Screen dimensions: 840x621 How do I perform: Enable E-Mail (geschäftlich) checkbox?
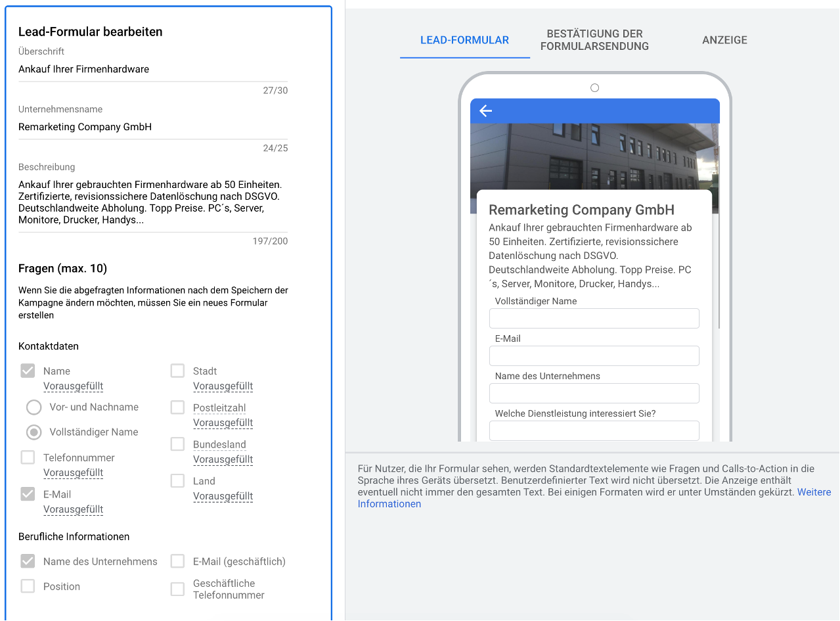pyautogui.click(x=177, y=561)
